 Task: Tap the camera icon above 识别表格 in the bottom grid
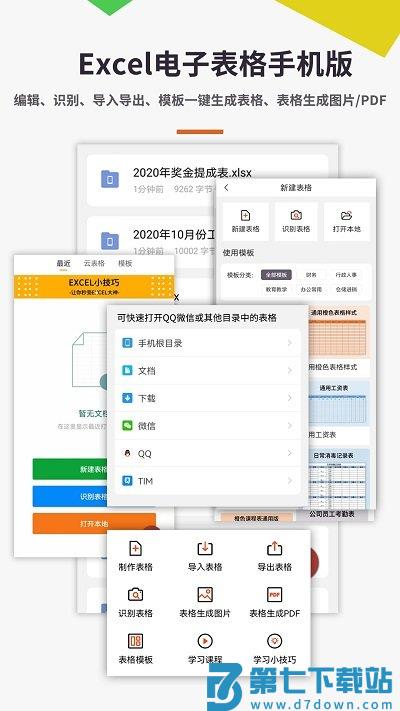(x=135, y=594)
